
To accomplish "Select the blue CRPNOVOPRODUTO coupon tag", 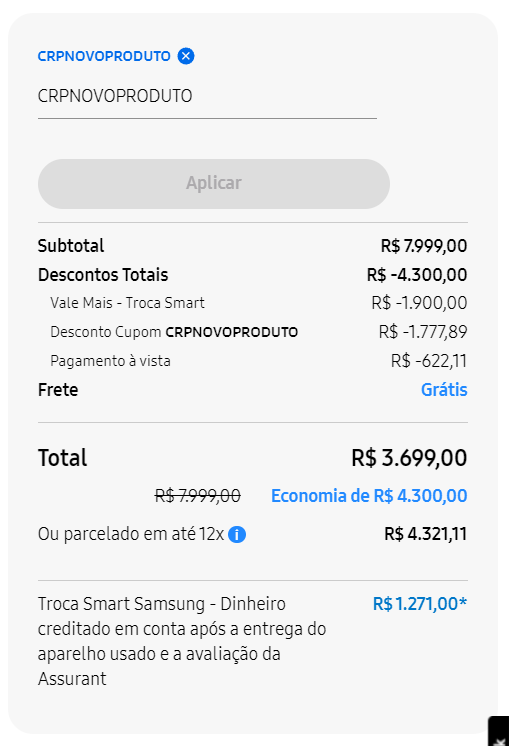I will (104, 56).
